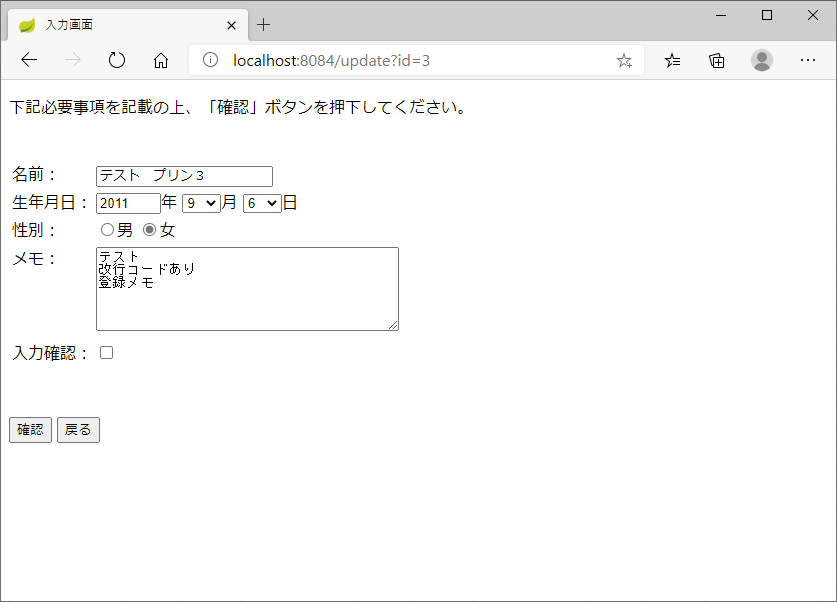Add page to favorites star icon
Screen dimensions: 837x602
pyautogui.click(x=624, y=60)
